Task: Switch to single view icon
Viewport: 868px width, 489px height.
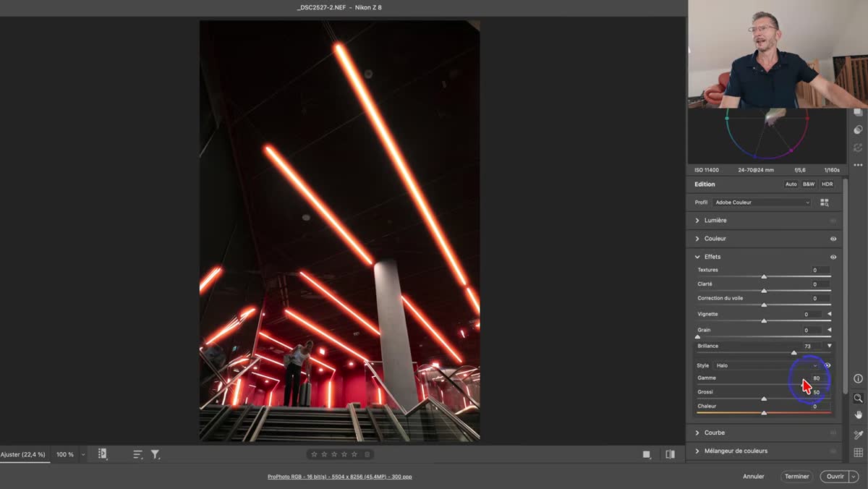Action: pyautogui.click(x=646, y=454)
